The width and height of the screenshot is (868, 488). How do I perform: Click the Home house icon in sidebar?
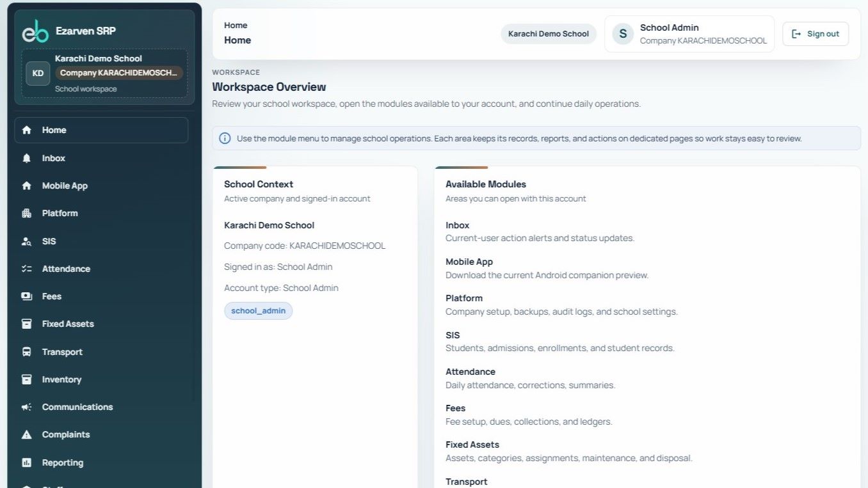tap(26, 130)
